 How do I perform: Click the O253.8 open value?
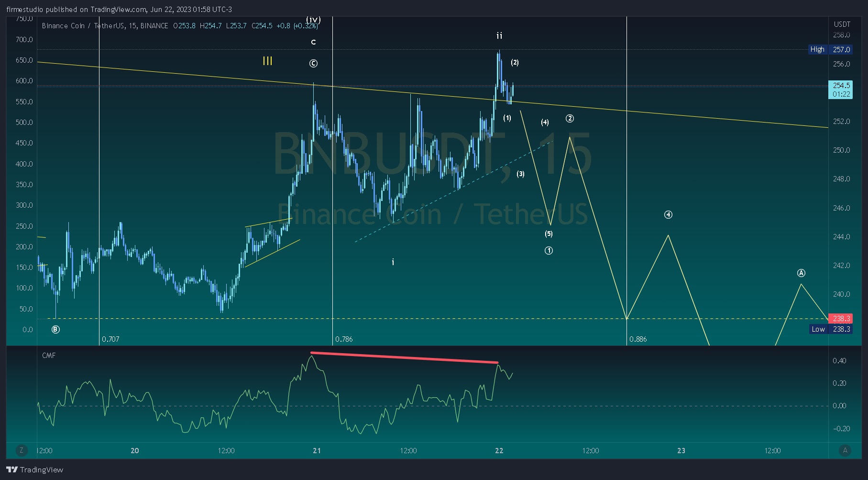coord(184,26)
